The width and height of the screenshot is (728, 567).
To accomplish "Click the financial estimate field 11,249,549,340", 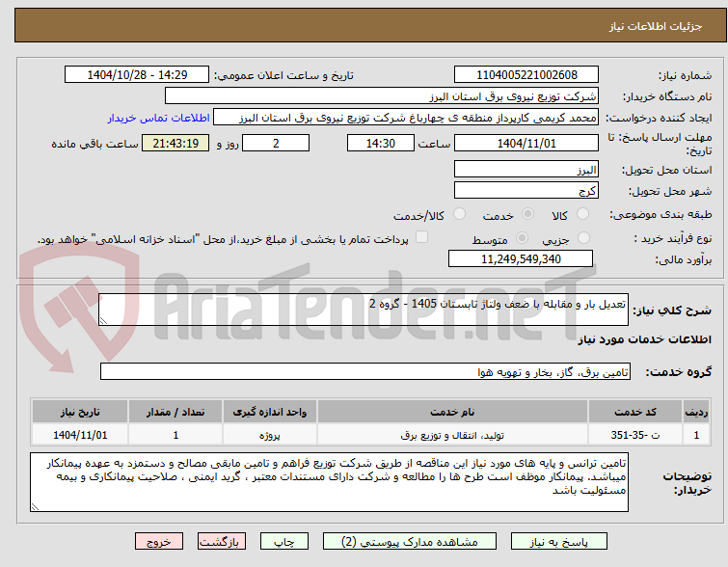I will 521,258.
